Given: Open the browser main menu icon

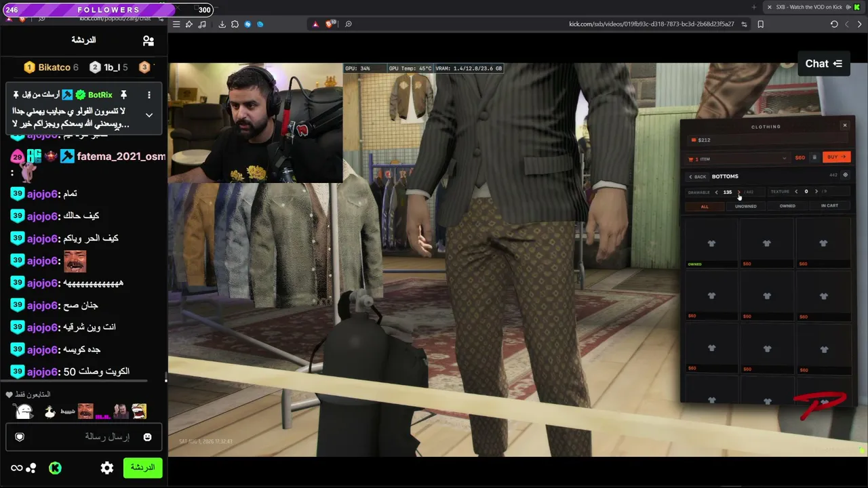Looking at the screenshot, I should (x=176, y=24).
